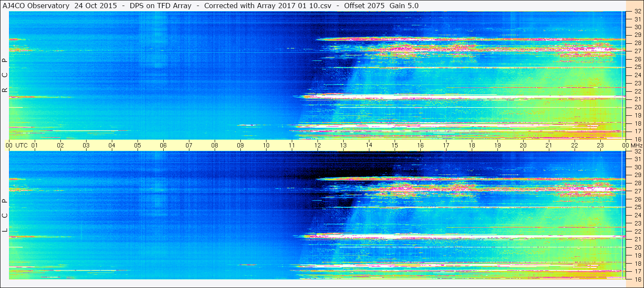Click the vertical 'L C P' panel label

[5, 216]
